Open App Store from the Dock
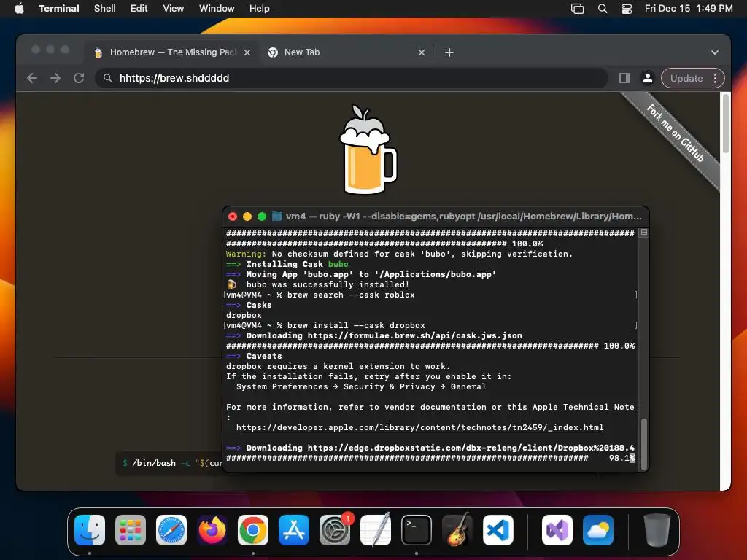The height and width of the screenshot is (560, 747). click(x=294, y=530)
